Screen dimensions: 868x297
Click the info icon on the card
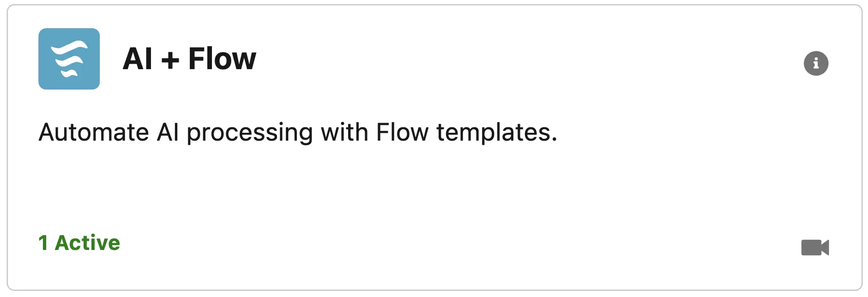(x=816, y=63)
